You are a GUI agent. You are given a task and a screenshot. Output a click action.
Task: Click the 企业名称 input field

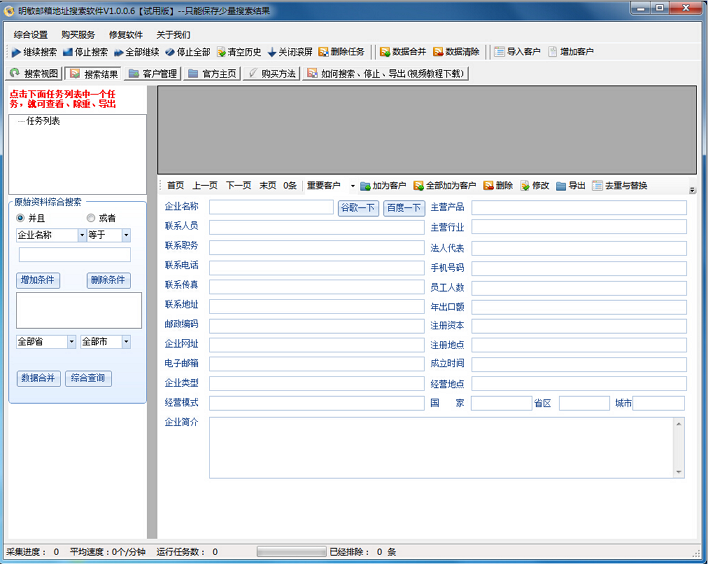(271, 207)
